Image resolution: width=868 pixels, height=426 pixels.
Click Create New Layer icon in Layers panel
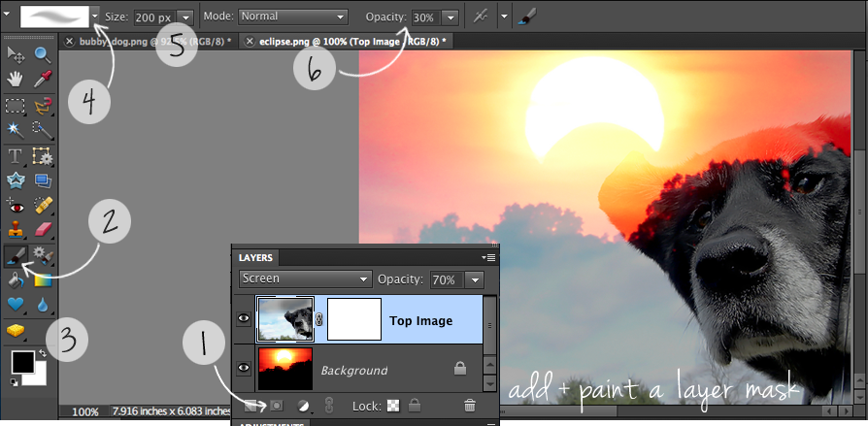250,406
